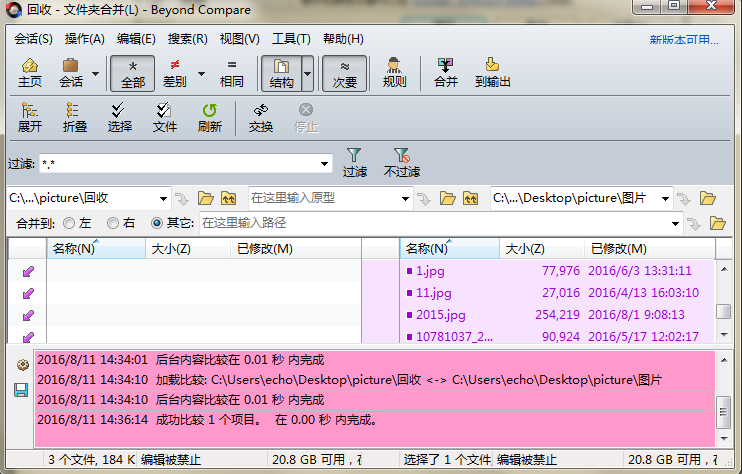
Task: Sort left pane by 已修改(M) column
Action: [x=296, y=249]
